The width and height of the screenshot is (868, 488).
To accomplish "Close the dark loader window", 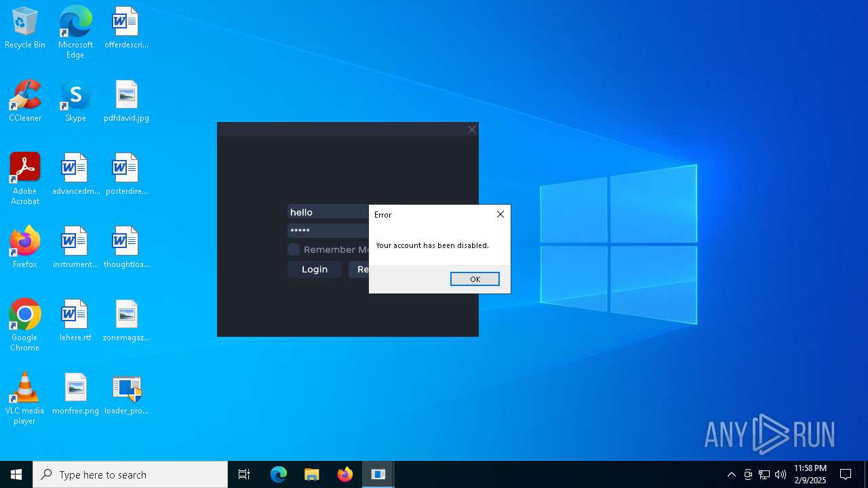I will tap(472, 129).
